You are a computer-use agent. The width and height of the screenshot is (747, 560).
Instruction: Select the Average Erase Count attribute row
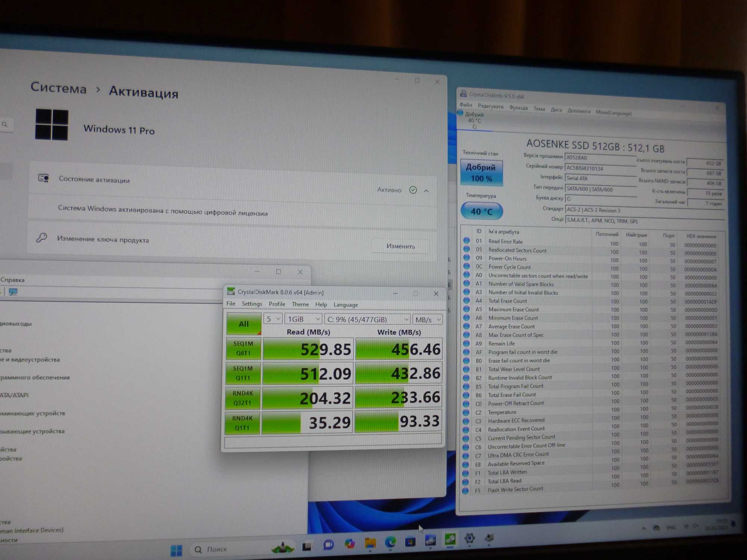click(592, 326)
